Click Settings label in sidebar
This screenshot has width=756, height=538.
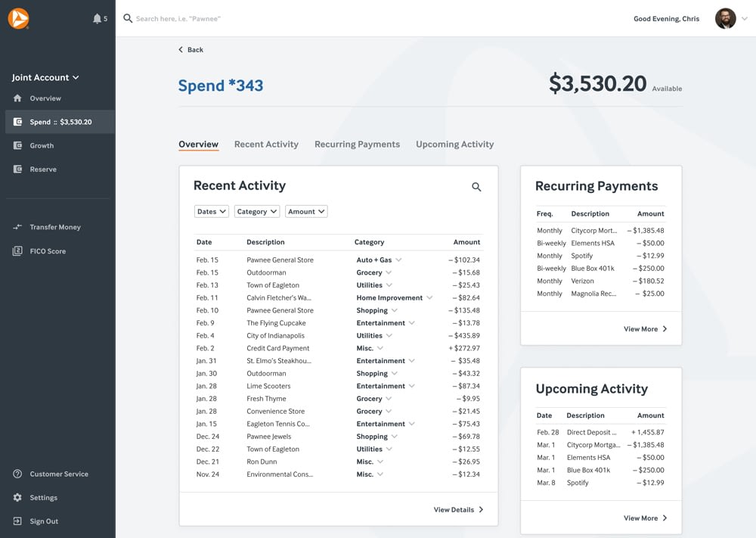(x=43, y=497)
